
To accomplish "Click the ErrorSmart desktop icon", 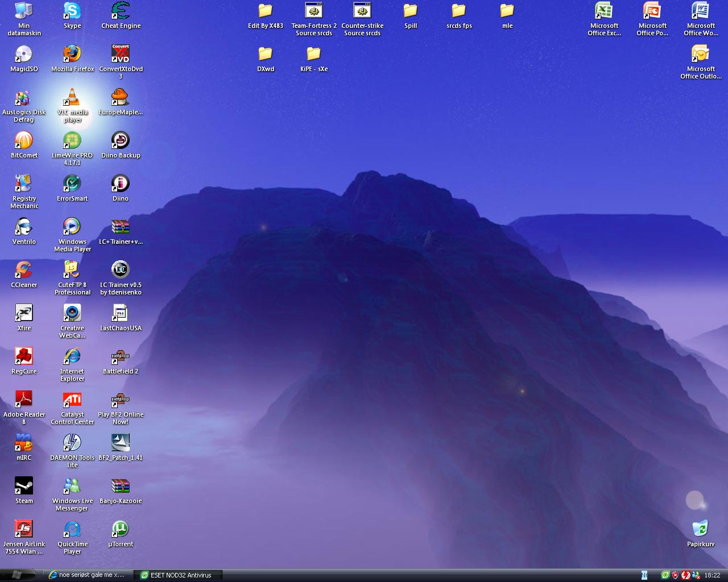I will tap(72, 188).
